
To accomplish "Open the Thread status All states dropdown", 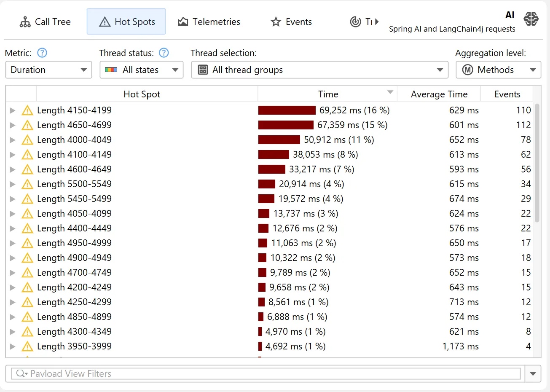I will pos(142,70).
